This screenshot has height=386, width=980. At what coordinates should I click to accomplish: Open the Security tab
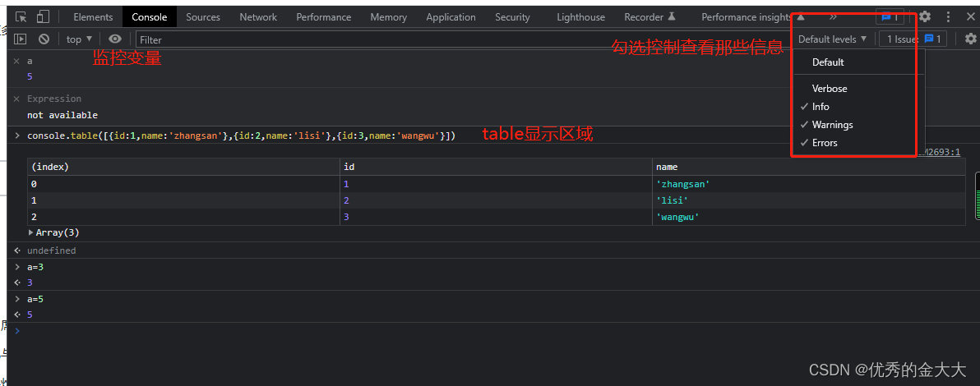point(512,17)
